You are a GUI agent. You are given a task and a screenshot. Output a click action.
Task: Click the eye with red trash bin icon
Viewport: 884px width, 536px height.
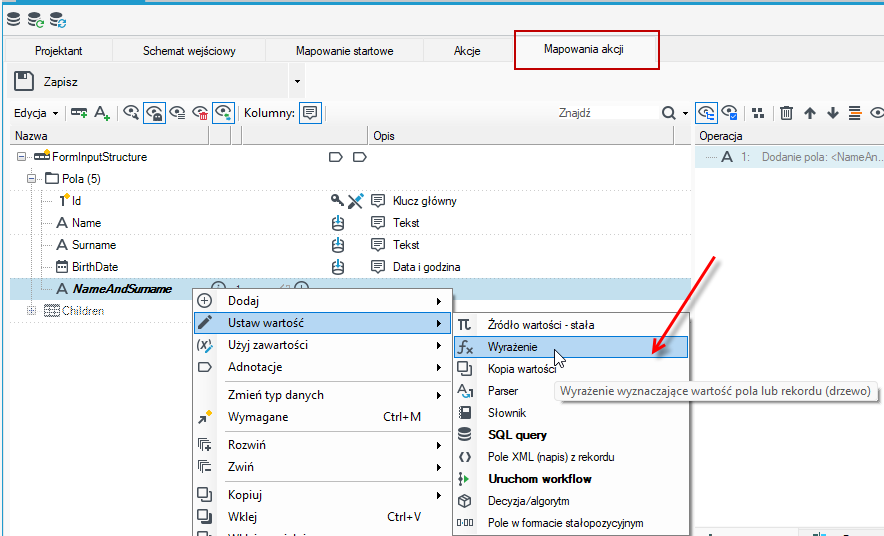[x=200, y=113]
